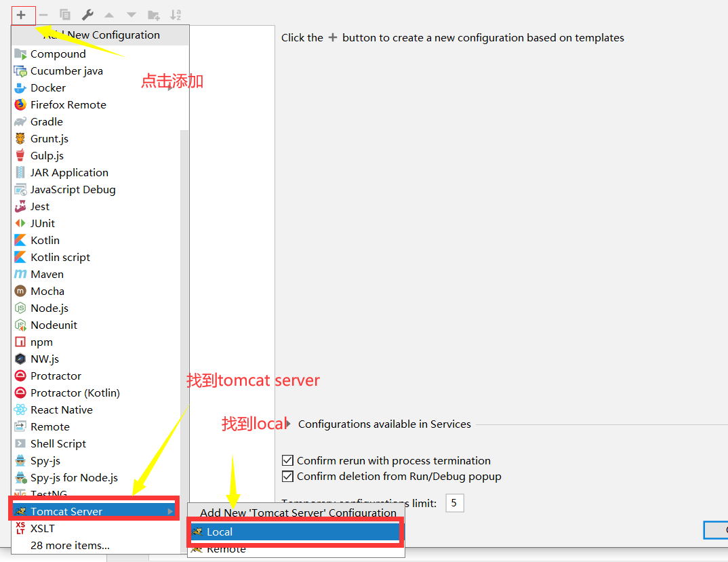Click the temporary configurations limit field
This screenshot has width=728, height=562.
pyautogui.click(x=455, y=503)
